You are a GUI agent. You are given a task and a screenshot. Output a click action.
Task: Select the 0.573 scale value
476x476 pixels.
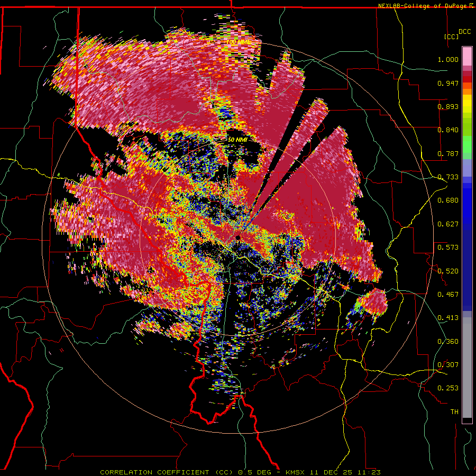click(x=448, y=248)
